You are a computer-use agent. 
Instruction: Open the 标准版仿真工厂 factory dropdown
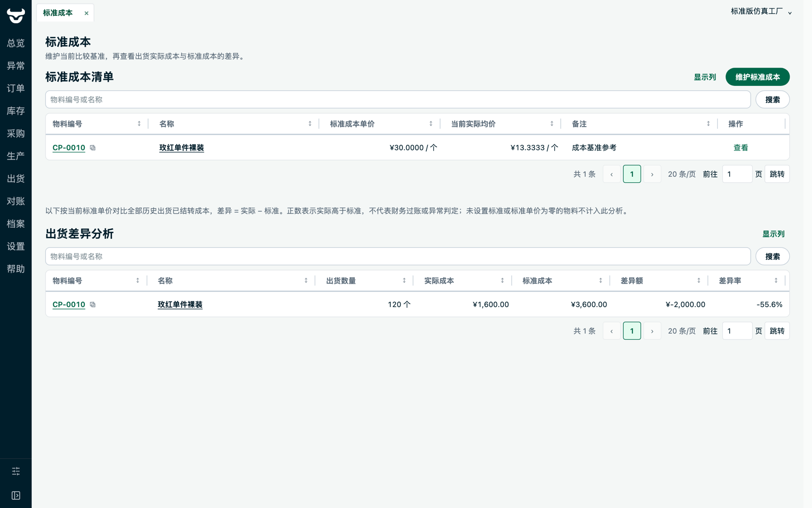click(761, 12)
